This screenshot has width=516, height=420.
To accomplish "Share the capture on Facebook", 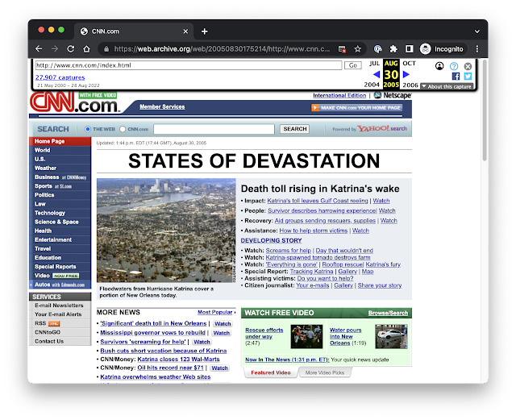I will click(x=456, y=77).
